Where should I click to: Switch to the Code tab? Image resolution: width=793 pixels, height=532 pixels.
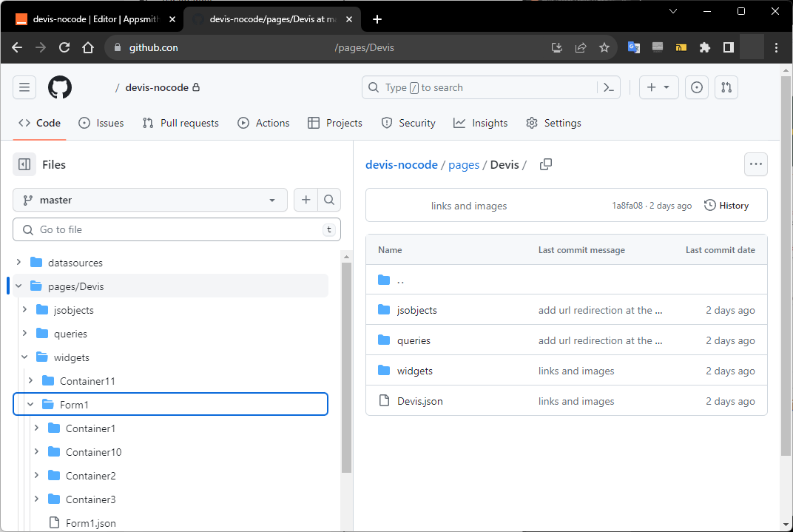click(x=39, y=123)
